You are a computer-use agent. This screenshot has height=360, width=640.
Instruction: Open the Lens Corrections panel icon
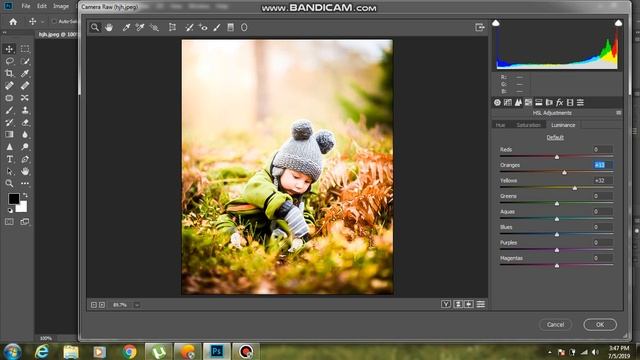coord(549,102)
